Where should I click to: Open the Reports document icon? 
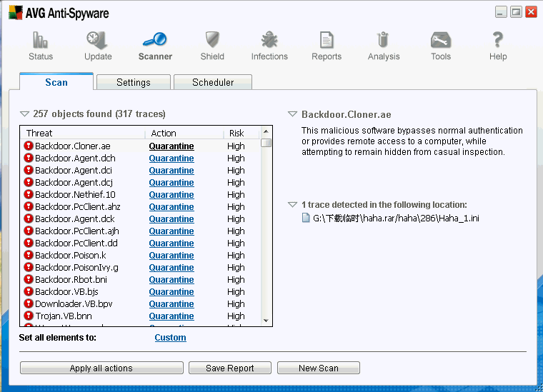tap(327, 40)
